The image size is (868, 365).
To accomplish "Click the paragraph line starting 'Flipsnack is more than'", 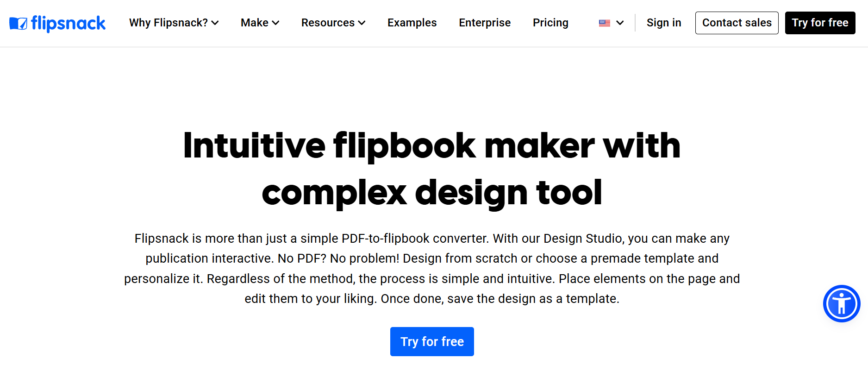I will click(x=432, y=239).
